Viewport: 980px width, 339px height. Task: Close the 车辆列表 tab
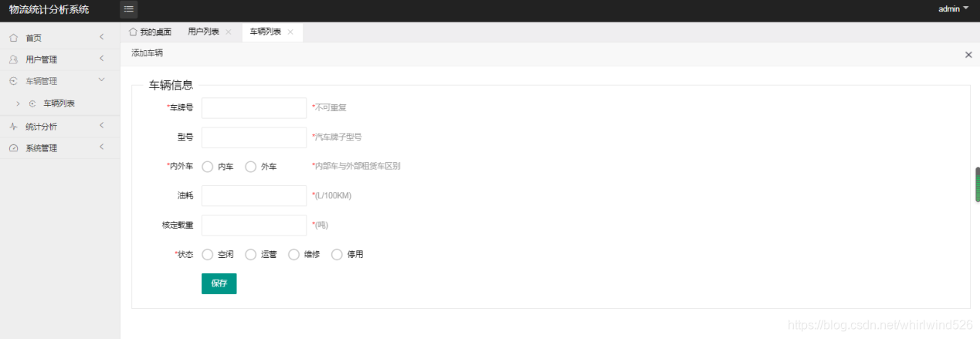(x=290, y=32)
